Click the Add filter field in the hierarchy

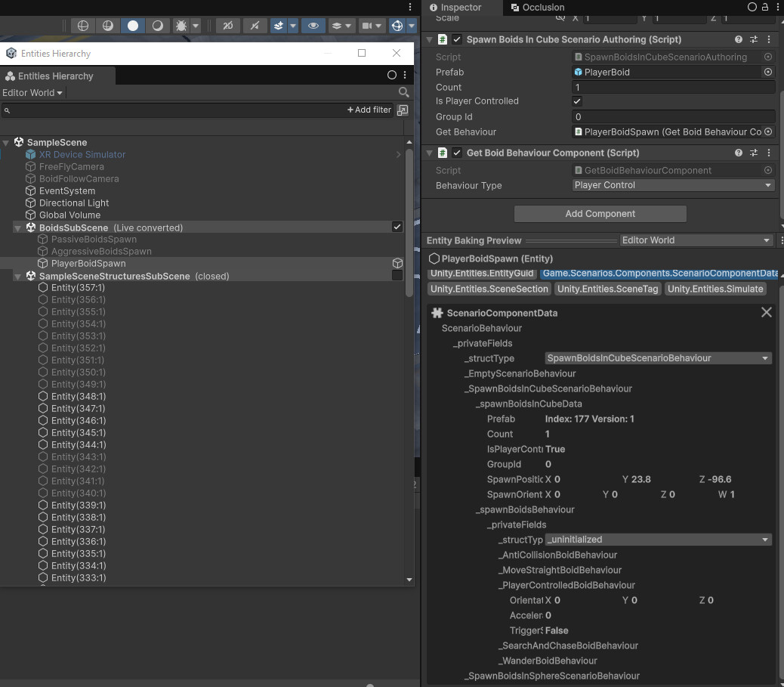click(369, 110)
